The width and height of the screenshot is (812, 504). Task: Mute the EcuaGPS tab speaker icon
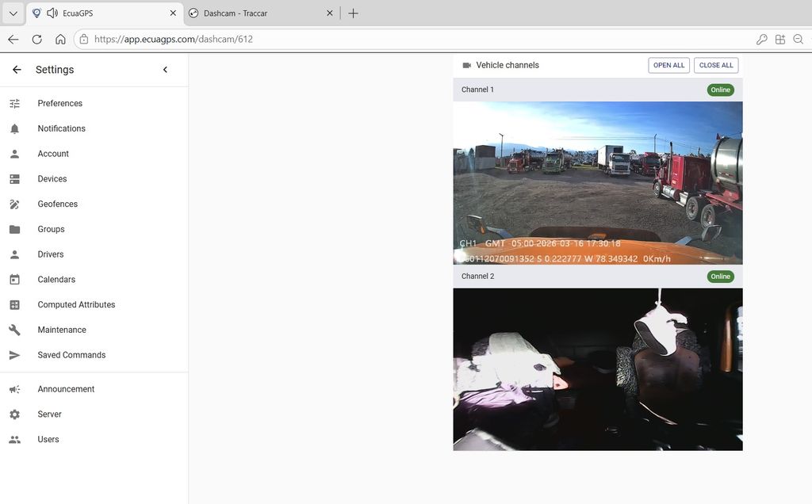[52, 13]
